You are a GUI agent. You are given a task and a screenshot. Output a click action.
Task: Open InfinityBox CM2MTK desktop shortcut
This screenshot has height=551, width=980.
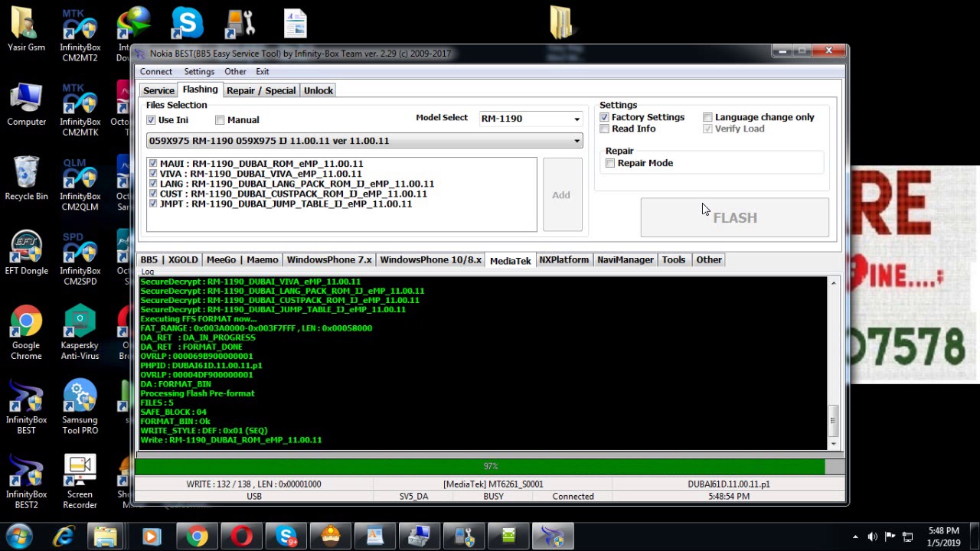[80, 111]
